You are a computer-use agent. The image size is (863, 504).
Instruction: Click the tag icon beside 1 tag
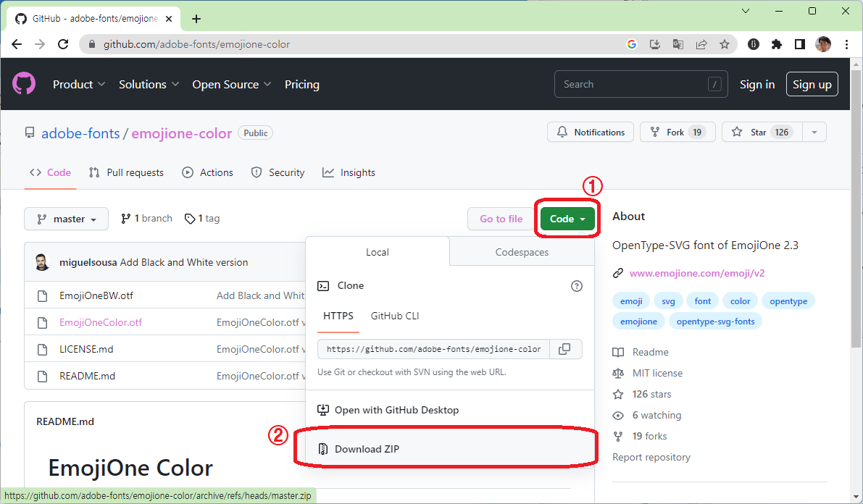click(190, 219)
